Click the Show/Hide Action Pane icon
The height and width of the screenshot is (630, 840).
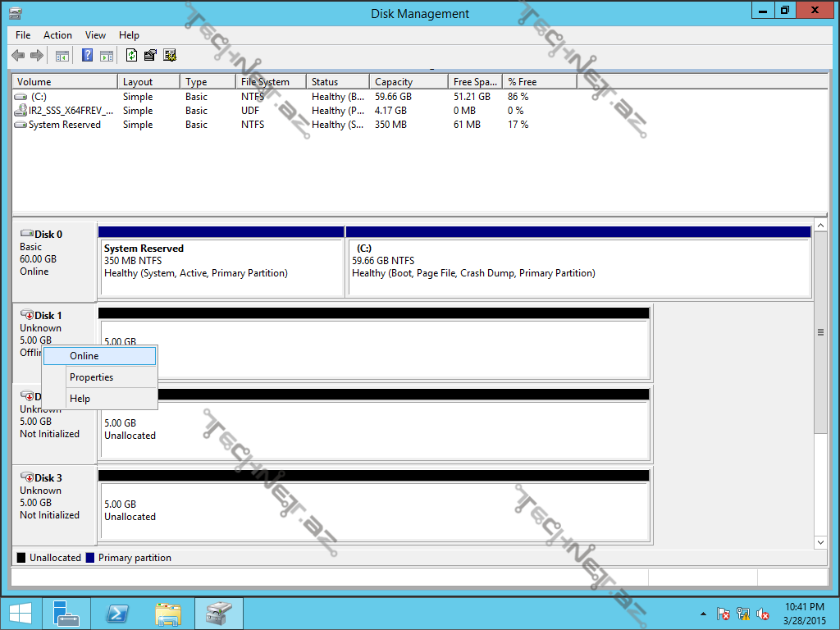[x=107, y=56]
